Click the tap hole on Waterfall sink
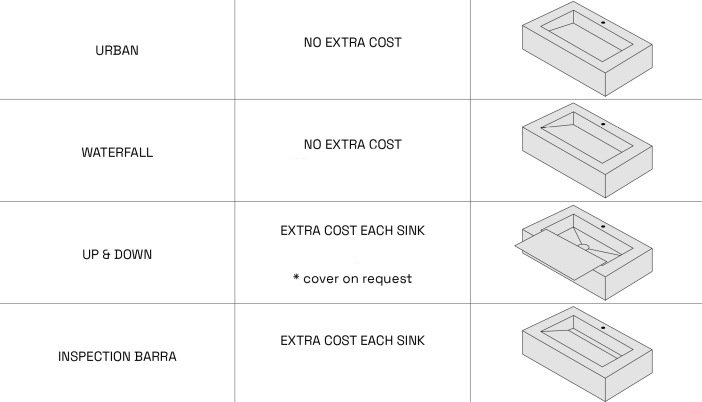The image size is (702, 402). [x=604, y=124]
